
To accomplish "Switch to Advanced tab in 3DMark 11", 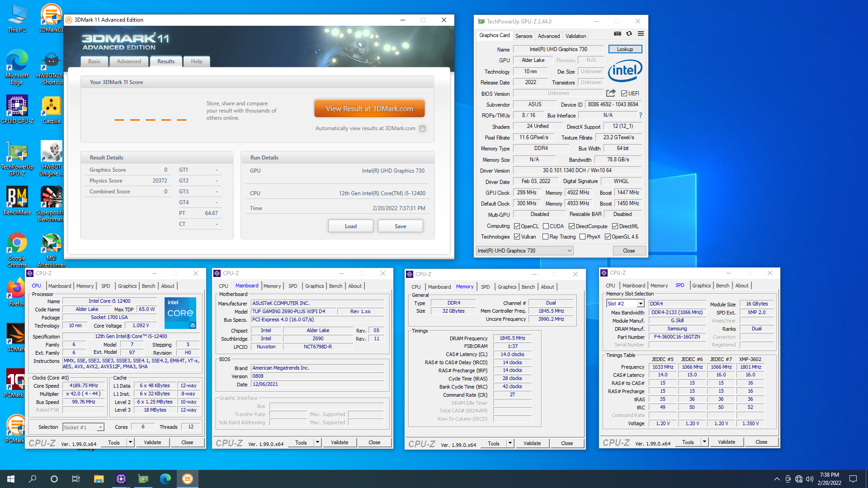I will pos(129,61).
